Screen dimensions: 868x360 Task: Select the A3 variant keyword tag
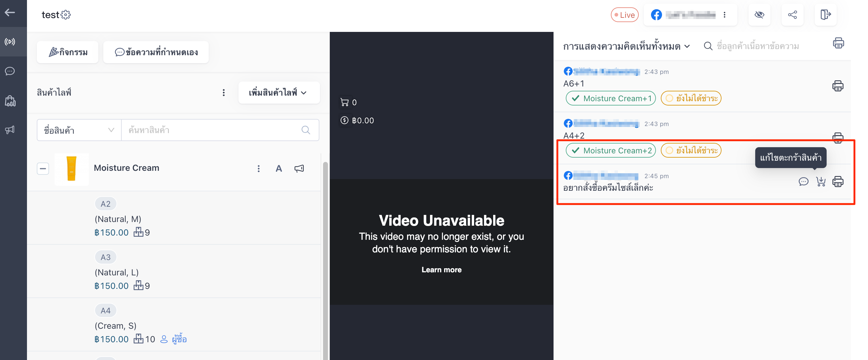pyautogui.click(x=105, y=257)
